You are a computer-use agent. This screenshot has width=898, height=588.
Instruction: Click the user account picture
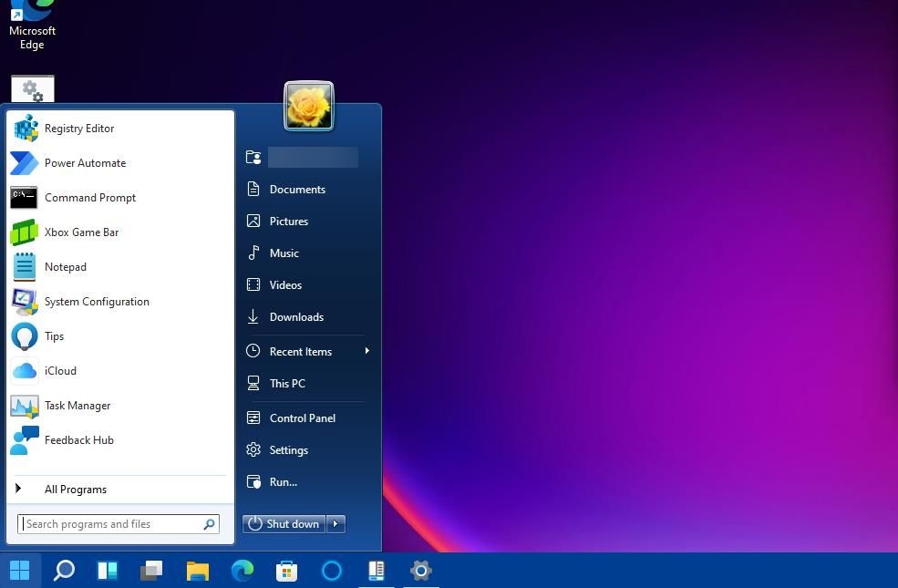(309, 105)
